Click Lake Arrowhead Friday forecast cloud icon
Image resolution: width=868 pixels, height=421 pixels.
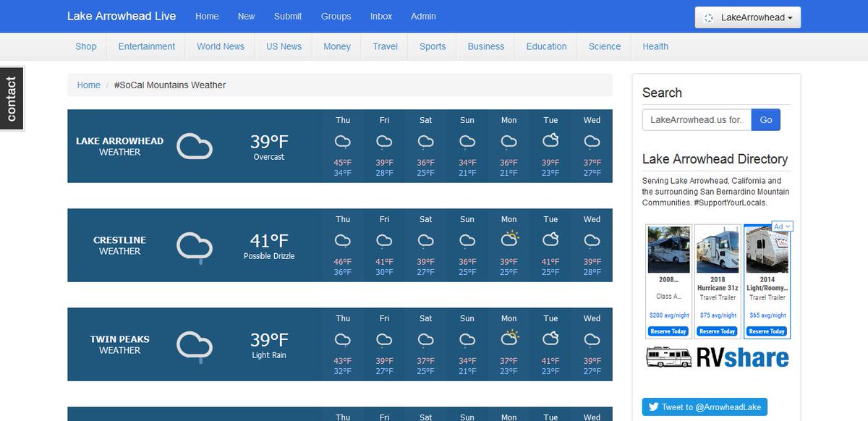384,141
